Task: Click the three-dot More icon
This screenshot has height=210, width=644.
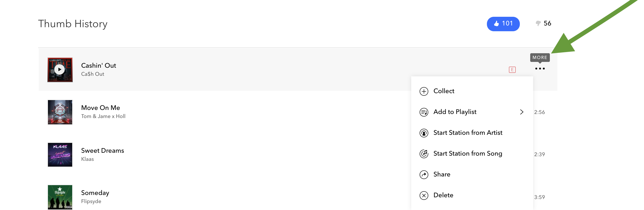Action: click(x=540, y=69)
